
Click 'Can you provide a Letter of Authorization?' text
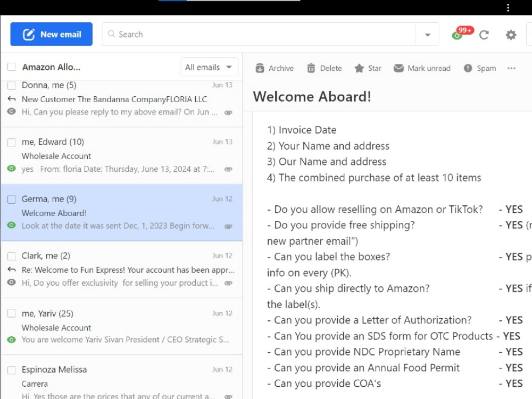pyautogui.click(x=369, y=320)
